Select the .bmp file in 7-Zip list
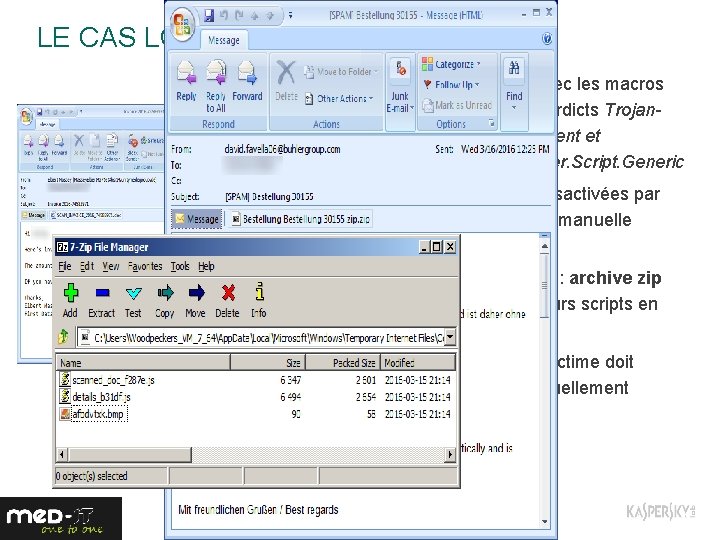The image size is (720, 540). [x=99, y=414]
